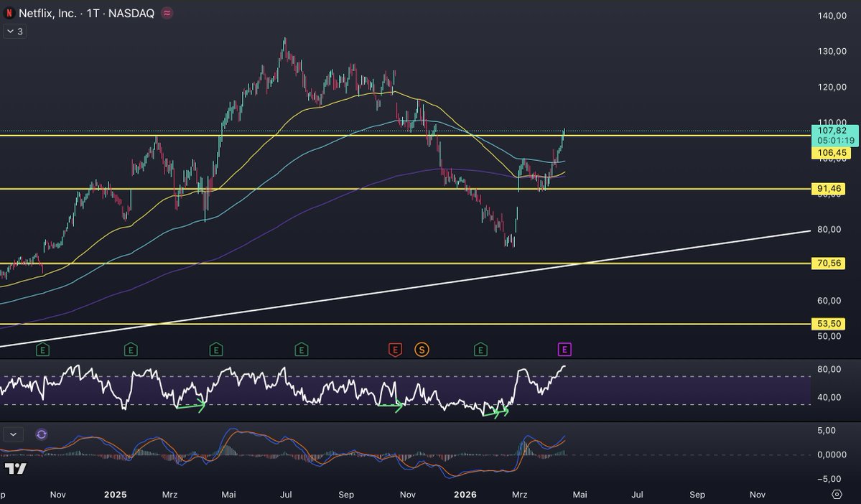Click the 2025 label on the time axis
The height and width of the screenshot is (504, 861).
pyautogui.click(x=116, y=495)
